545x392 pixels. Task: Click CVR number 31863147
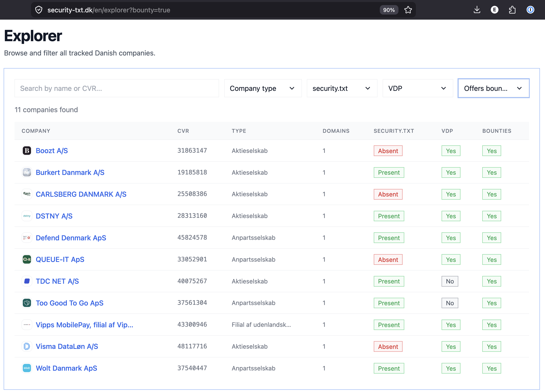pyautogui.click(x=192, y=150)
